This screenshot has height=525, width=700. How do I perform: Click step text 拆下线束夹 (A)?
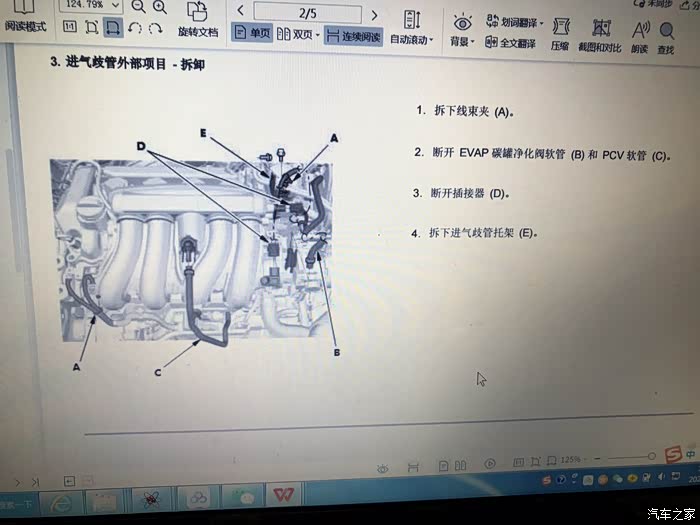coord(474,111)
